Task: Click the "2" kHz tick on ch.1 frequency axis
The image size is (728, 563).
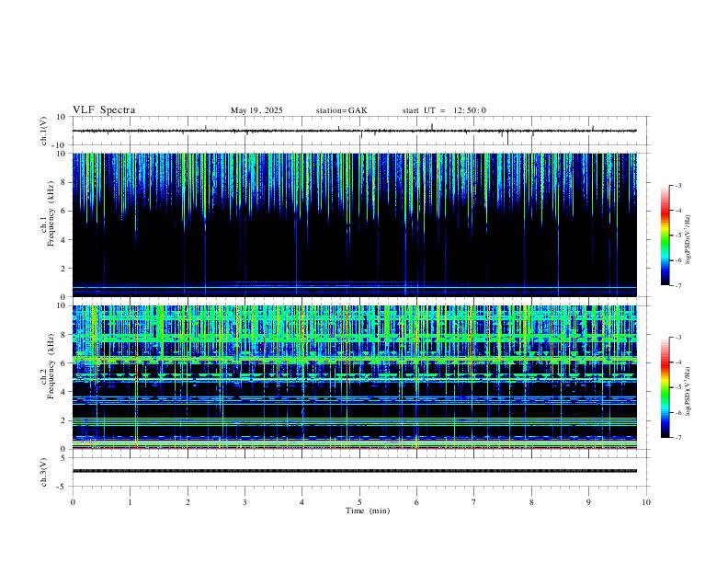Action: [x=63, y=268]
